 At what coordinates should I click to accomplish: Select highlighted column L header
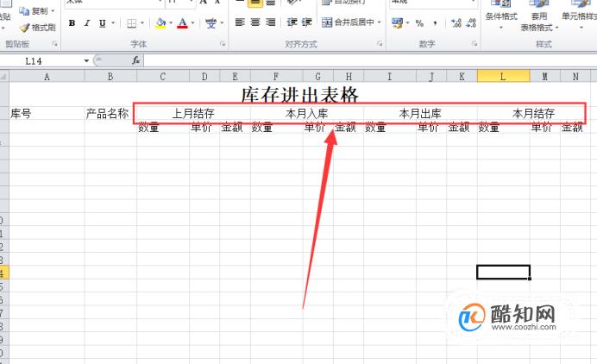(503, 77)
